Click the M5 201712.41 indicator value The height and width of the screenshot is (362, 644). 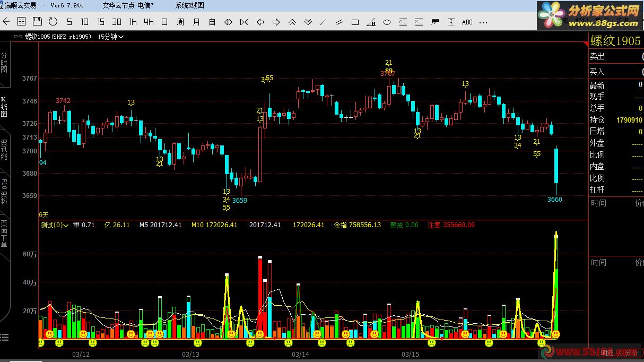coord(160,225)
